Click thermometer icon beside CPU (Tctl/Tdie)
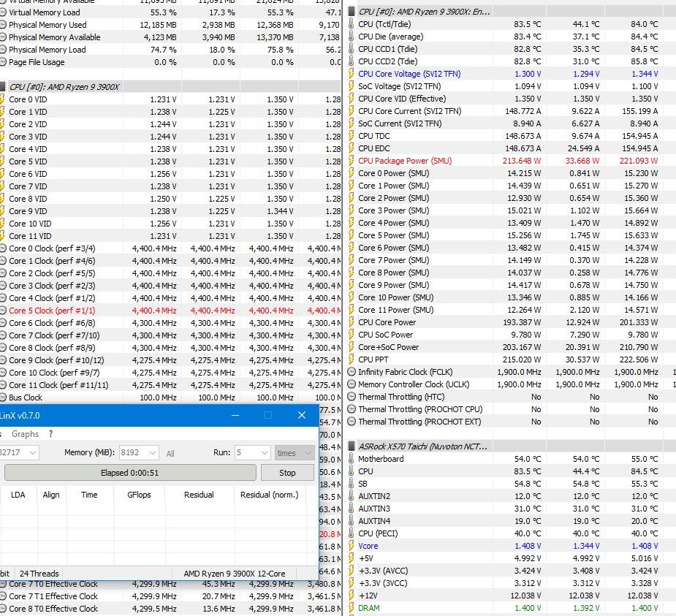676x616 pixels. click(x=352, y=24)
